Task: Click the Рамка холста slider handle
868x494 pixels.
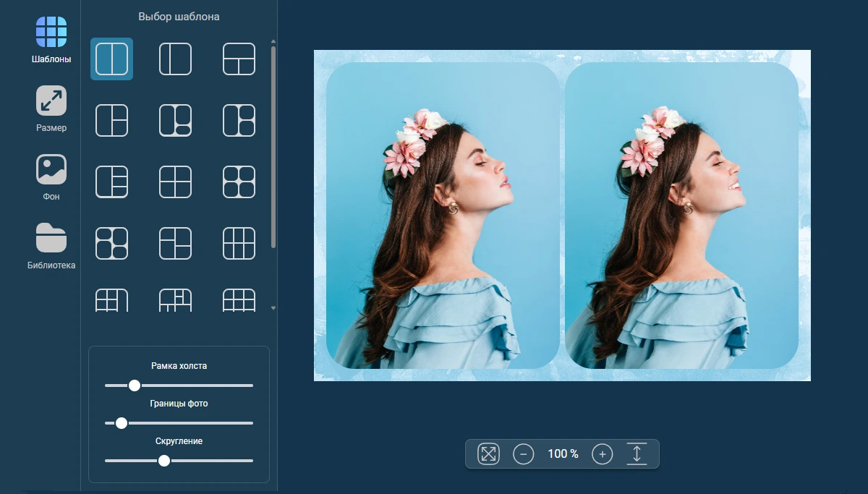Action: click(x=134, y=386)
